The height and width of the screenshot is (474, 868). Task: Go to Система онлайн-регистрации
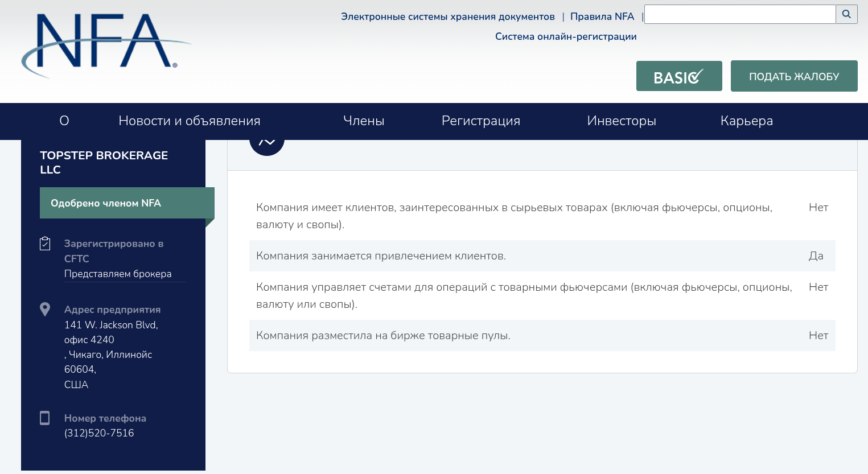565,36
